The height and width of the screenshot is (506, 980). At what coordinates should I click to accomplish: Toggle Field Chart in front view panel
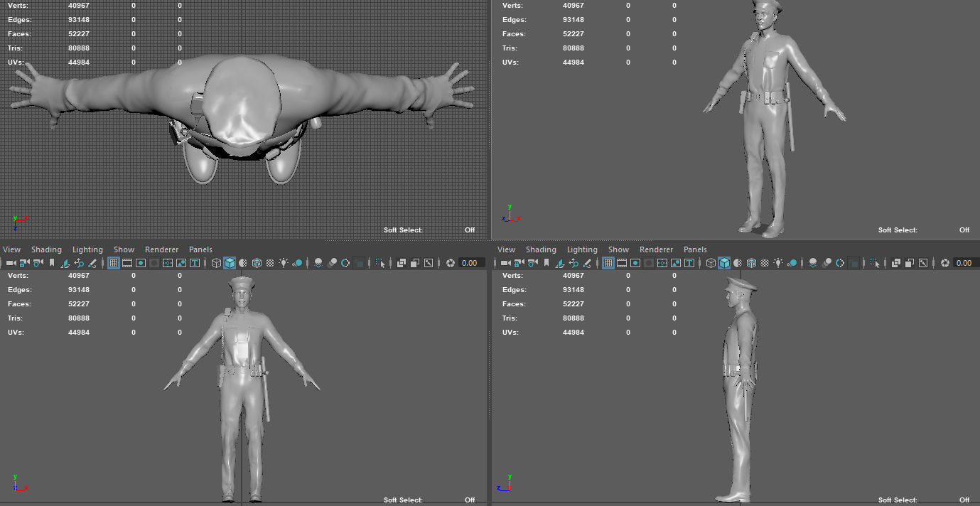[x=168, y=263]
